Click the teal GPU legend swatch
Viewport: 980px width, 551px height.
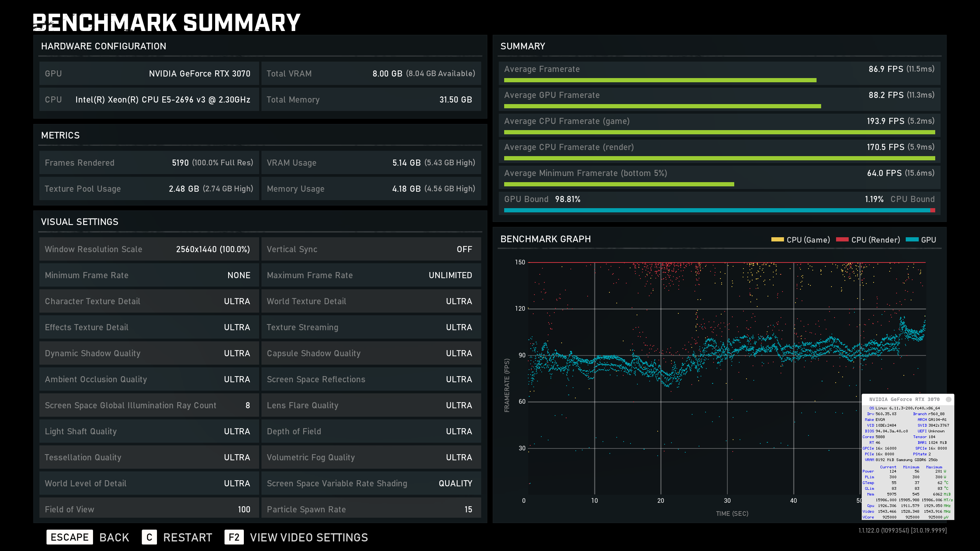coord(912,240)
